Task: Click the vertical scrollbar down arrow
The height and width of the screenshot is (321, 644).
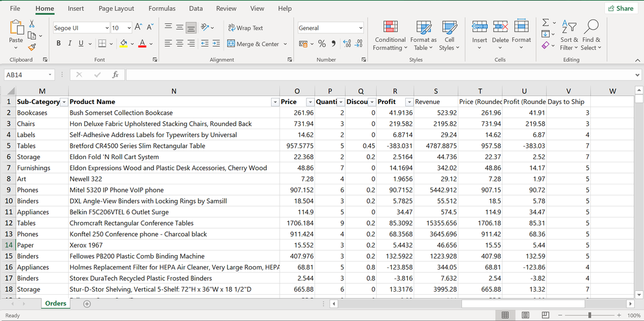Action: [639, 294]
